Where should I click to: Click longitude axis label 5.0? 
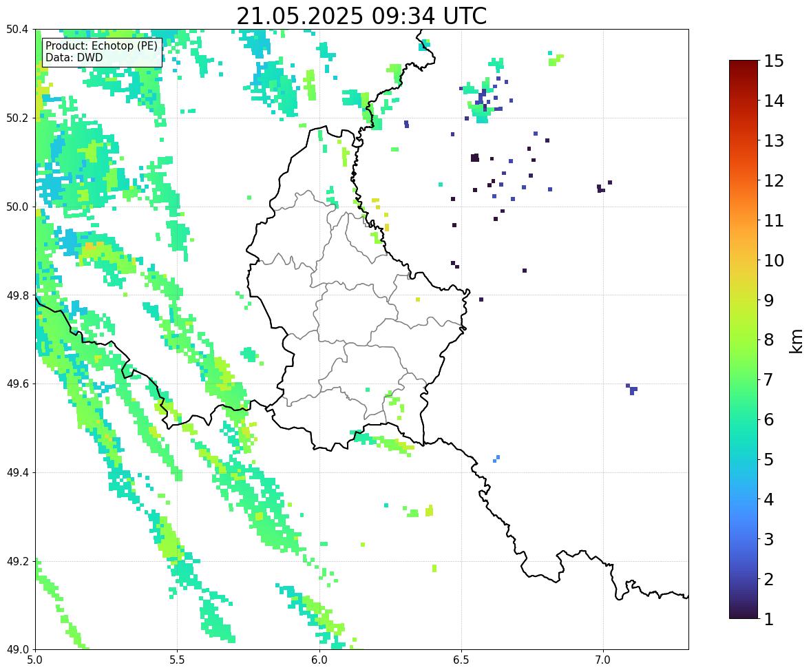pyautogui.click(x=35, y=660)
